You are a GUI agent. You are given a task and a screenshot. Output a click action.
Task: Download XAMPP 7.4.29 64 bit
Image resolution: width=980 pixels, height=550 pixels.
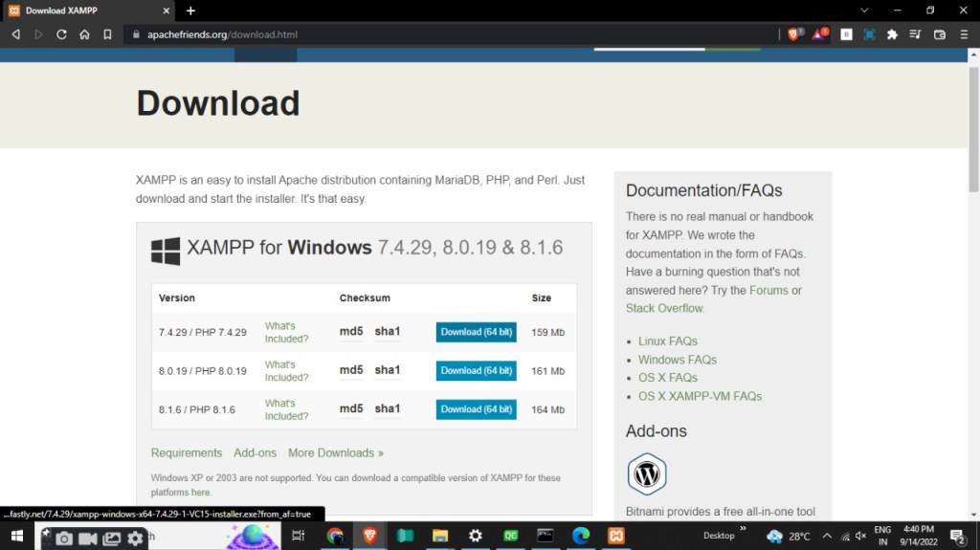click(476, 332)
